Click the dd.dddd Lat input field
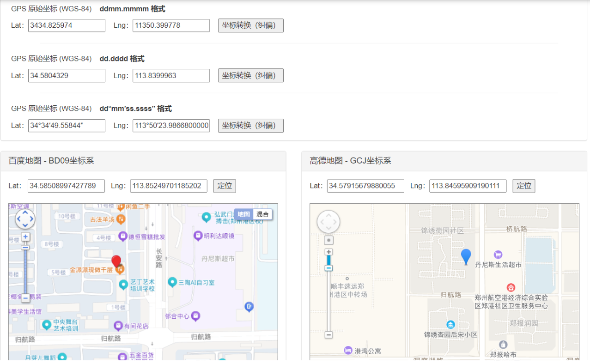The height and width of the screenshot is (364, 590). [67, 75]
